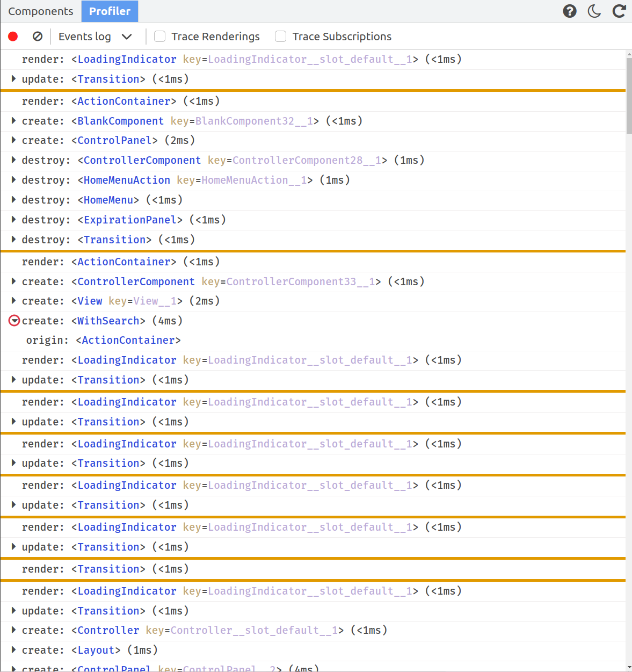The image size is (632, 672).
Task: Enable Trace Renderings checkbox
Action: [159, 37]
